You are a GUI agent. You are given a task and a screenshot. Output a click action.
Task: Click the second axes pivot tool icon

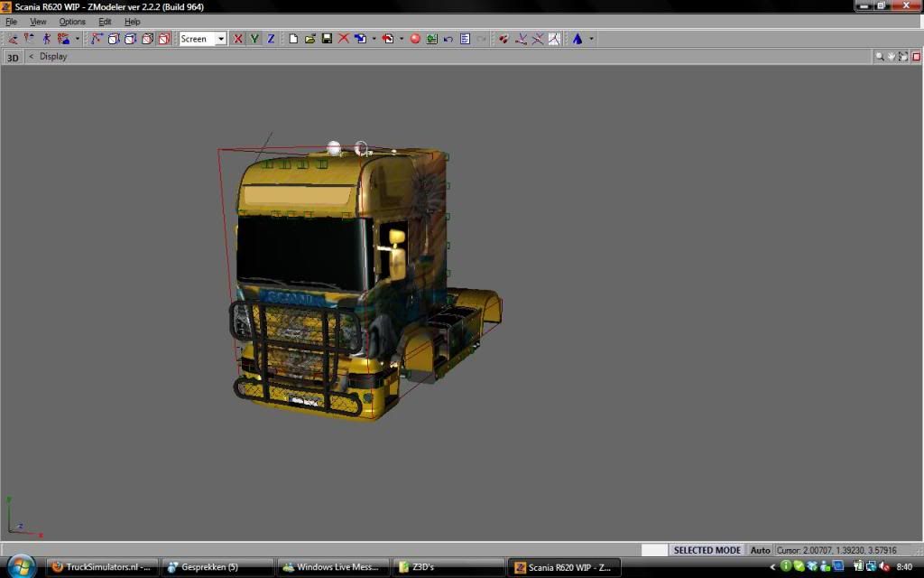coord(538,39)
